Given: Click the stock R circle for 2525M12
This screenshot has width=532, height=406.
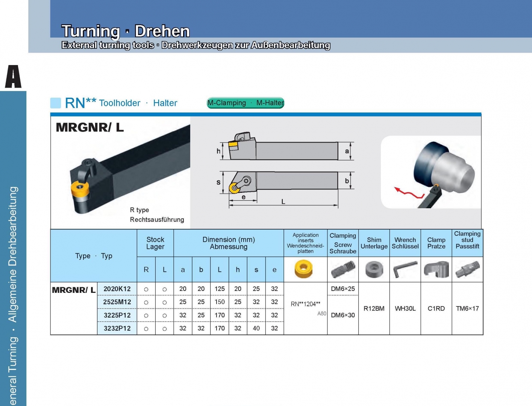Looking at the screenshot, I should tap(146, 302).
